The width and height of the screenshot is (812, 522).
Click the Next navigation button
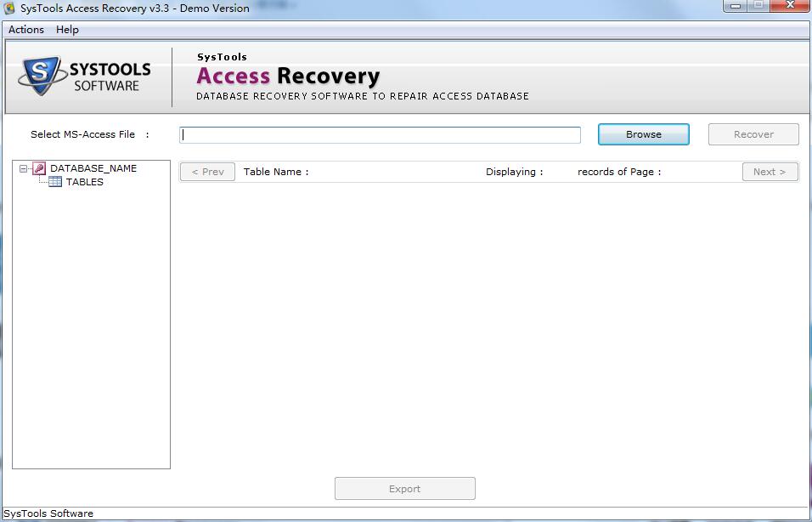tap(770, 171)
